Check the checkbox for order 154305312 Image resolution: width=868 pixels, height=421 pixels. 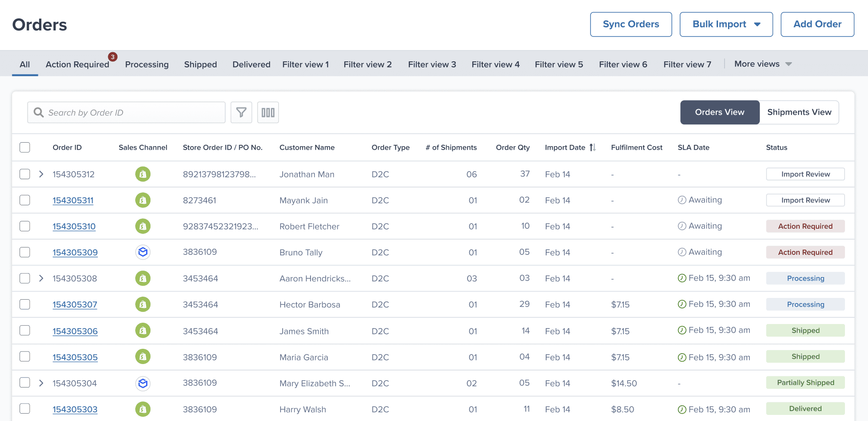click(25, 174)
